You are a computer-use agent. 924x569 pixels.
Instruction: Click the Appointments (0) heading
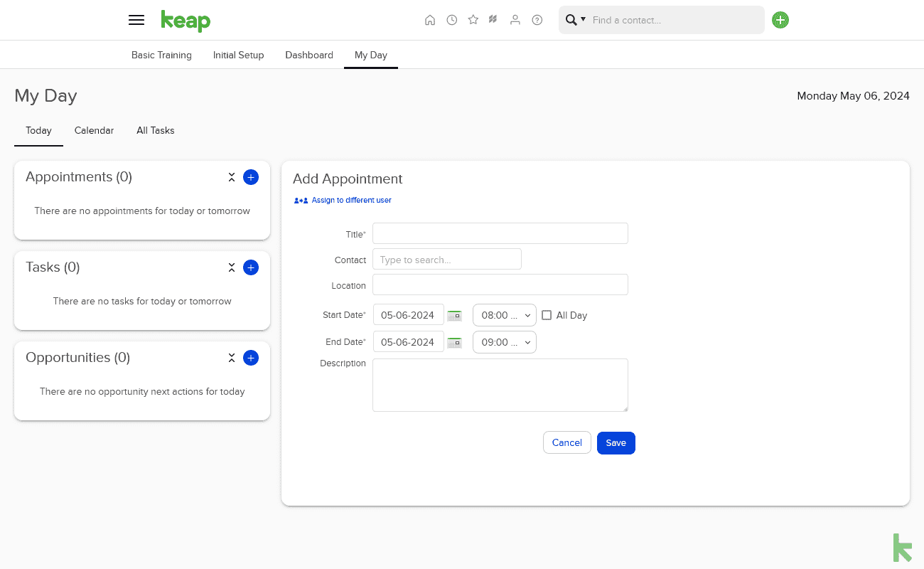79,177
